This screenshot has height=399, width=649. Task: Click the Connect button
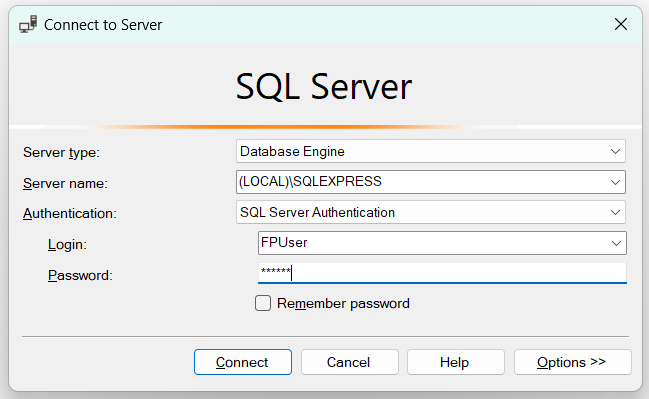point(243,362)
